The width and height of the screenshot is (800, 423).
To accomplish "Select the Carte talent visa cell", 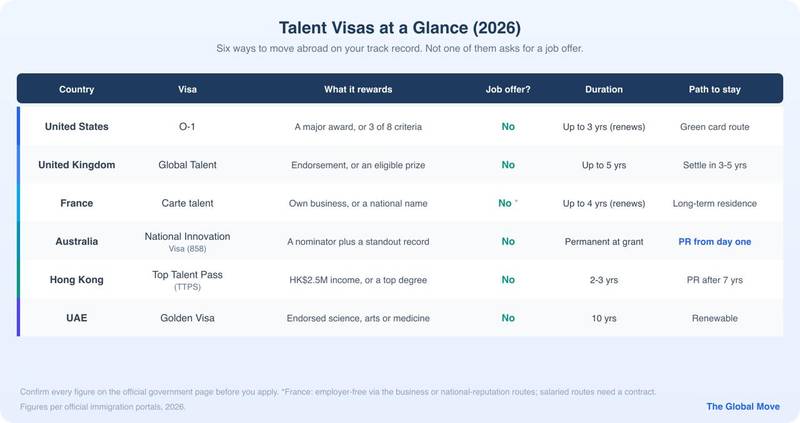I will [187, 203].
